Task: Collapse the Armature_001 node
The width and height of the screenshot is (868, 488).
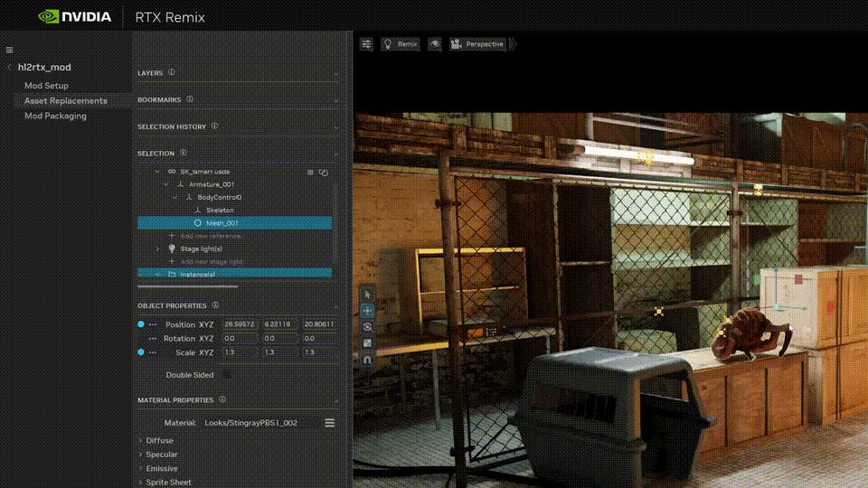Action: pyautogui.click(x=166, y=184)
